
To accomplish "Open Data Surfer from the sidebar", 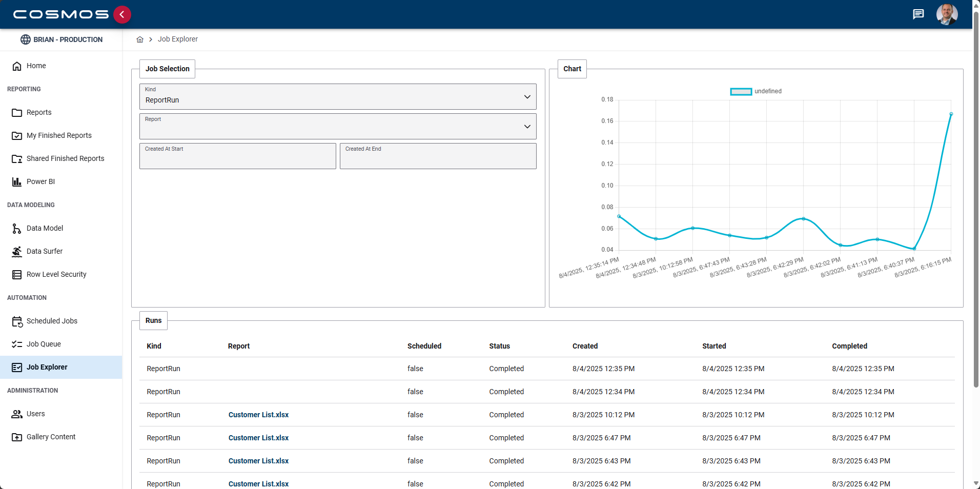I will coord(45,251).
